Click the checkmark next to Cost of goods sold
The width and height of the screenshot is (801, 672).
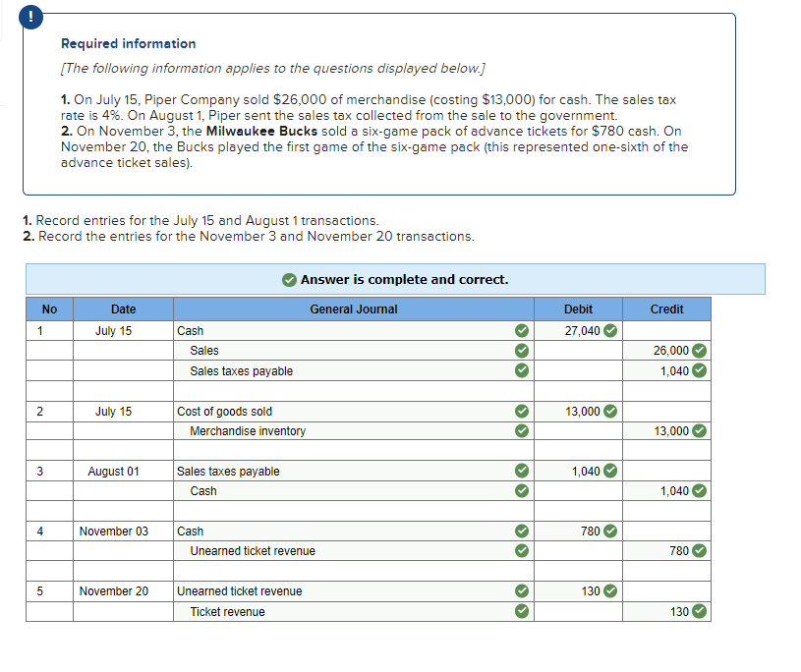(x=521, y=412)
